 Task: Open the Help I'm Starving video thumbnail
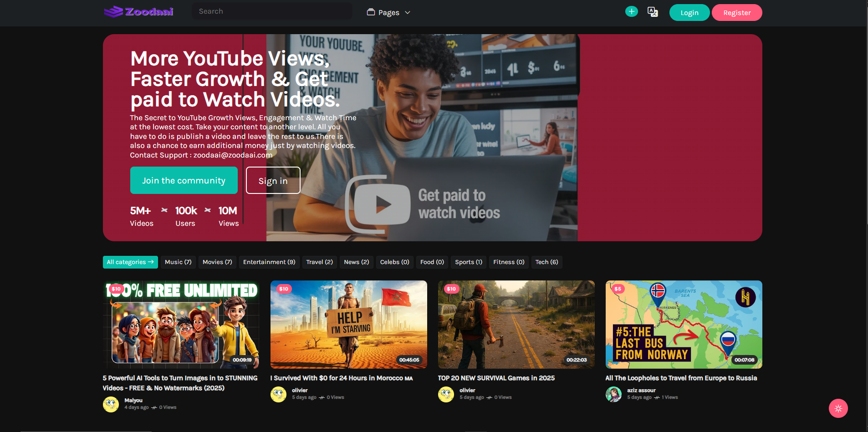coord(348,324)
